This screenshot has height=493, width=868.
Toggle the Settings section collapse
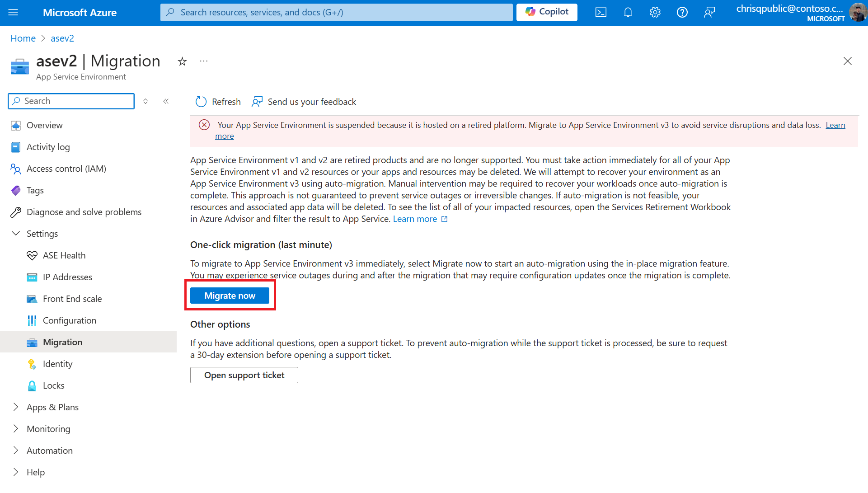(15, 233)
